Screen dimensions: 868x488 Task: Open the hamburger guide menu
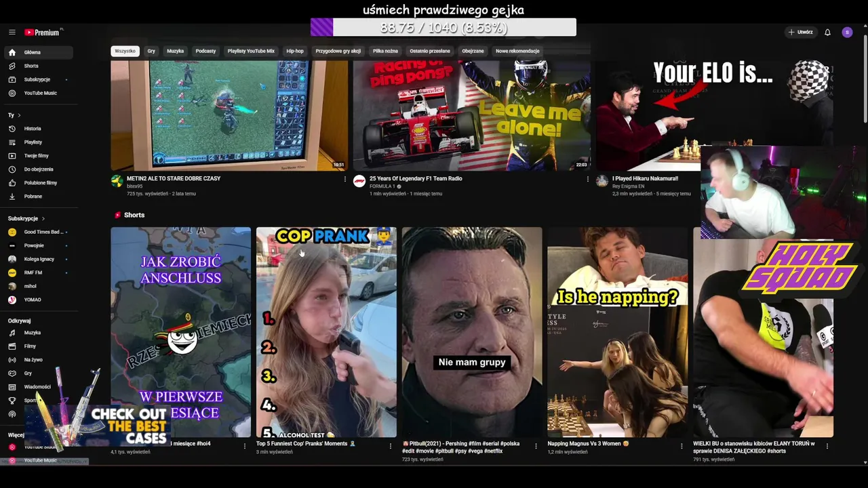click(x=12, y=33)
